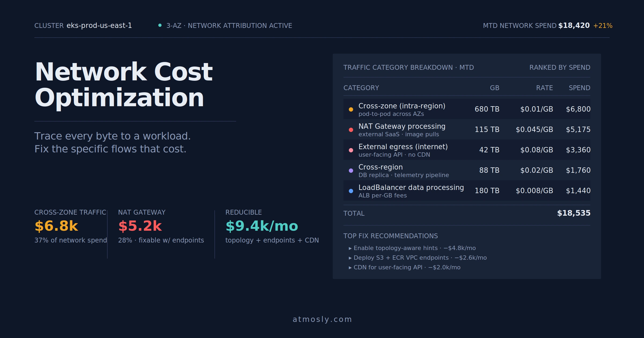644x338 pixels.
Task: Click the teal status dot by 3-AZ
Action: click(160, 25)
